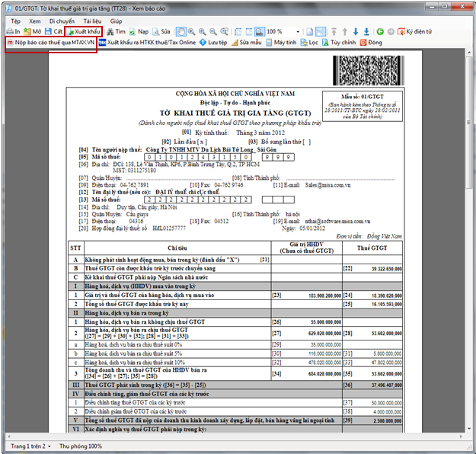Open the Di chuyển menu

pos(62,21)
